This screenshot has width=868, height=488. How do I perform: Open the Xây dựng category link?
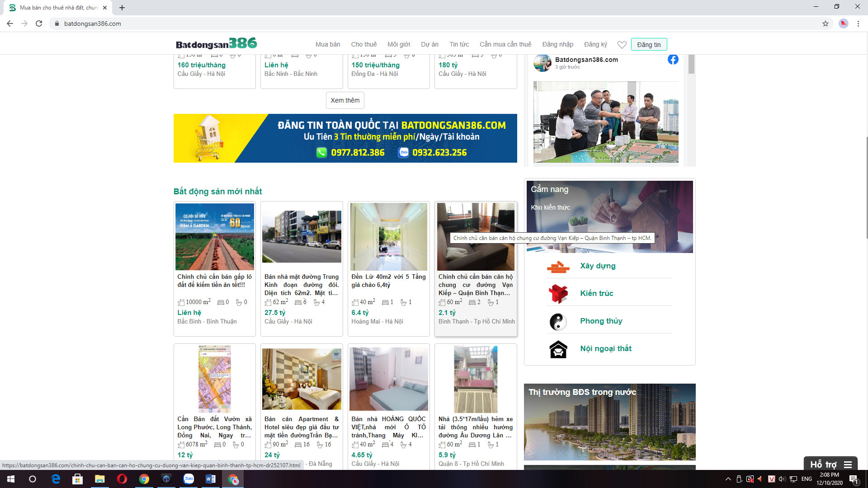598,266
